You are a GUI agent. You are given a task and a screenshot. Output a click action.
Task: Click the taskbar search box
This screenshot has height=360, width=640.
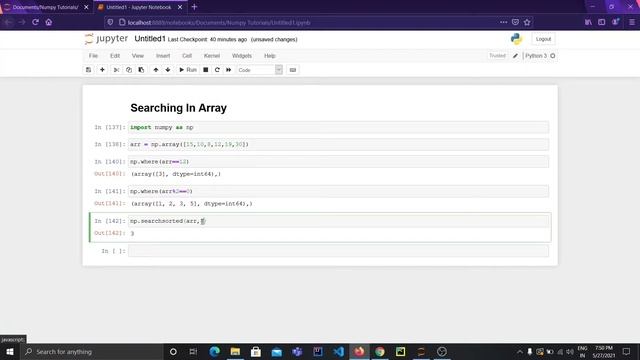[x=91, y=351]
